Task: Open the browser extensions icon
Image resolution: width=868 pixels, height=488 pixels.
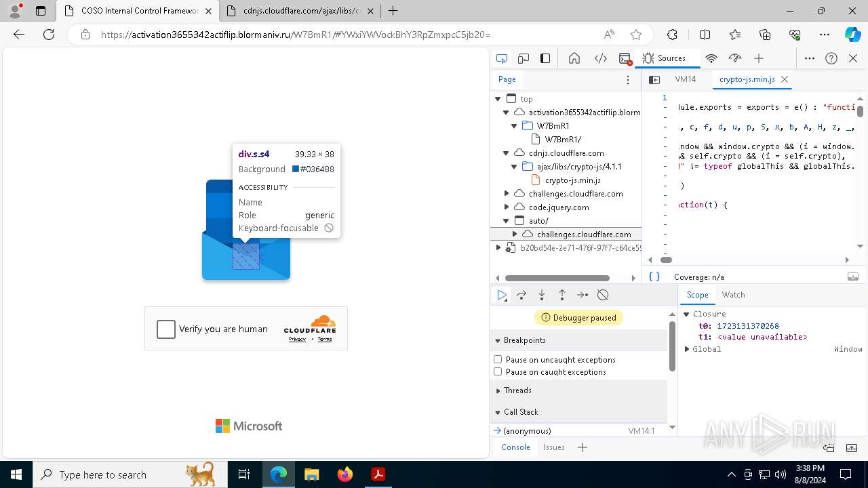Action: tap(672, 35)
